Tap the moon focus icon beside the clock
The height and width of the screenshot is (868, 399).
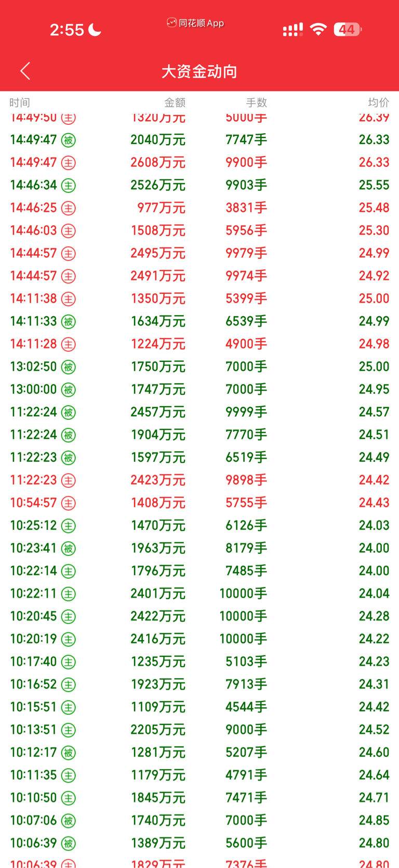(x=95, y=30)
